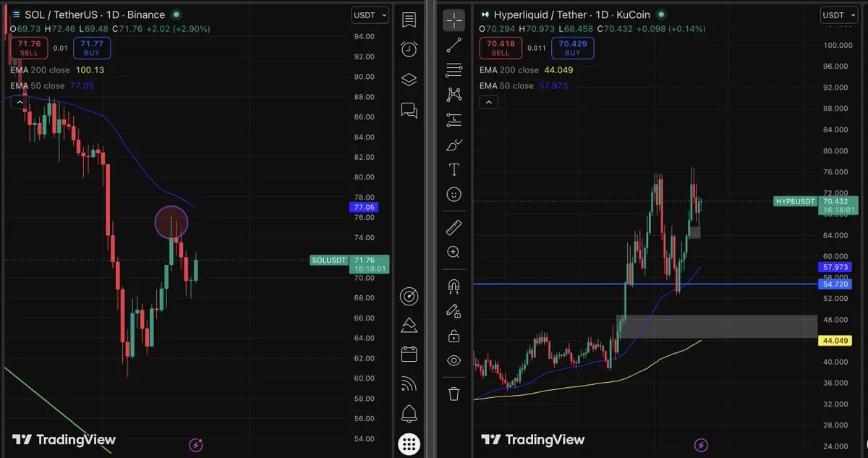Viewport: 868px width, 458px height.
Task: Click the SOL market open green status dot
Action: coord(177,14)
